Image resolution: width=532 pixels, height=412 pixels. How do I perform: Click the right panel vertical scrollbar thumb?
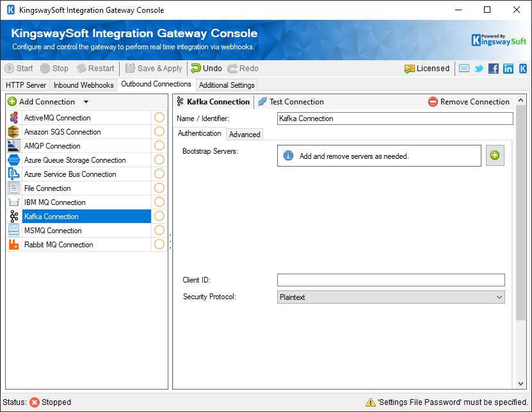(x=521, y=212)
